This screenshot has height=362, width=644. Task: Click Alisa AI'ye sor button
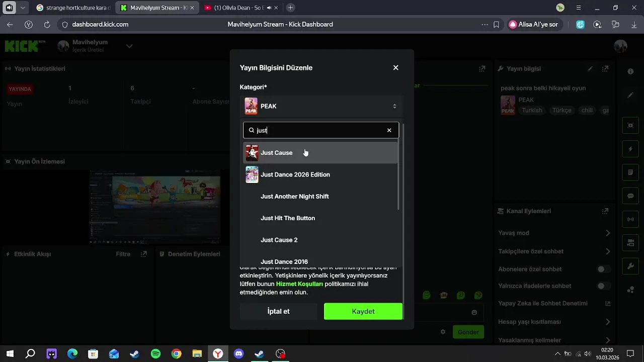point(534,24)
